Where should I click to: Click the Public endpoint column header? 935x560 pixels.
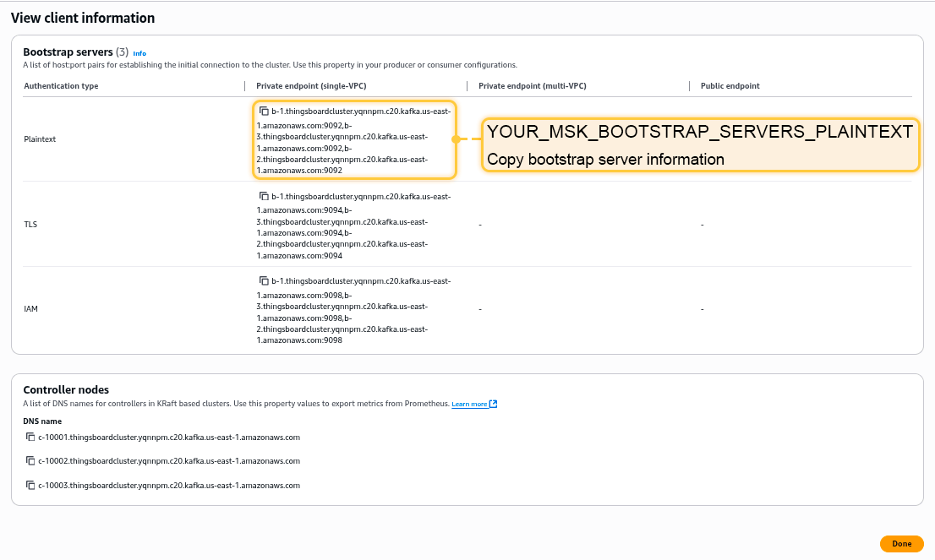coord(730,86)
